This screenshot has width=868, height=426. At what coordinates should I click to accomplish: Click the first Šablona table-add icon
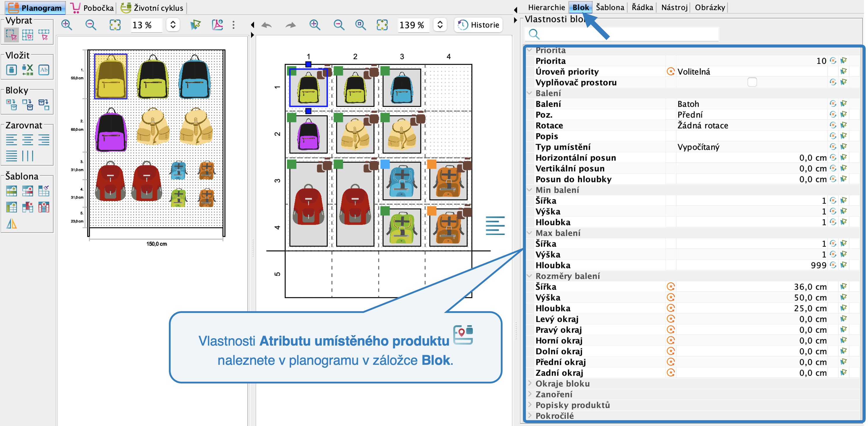tap(11, 191)
